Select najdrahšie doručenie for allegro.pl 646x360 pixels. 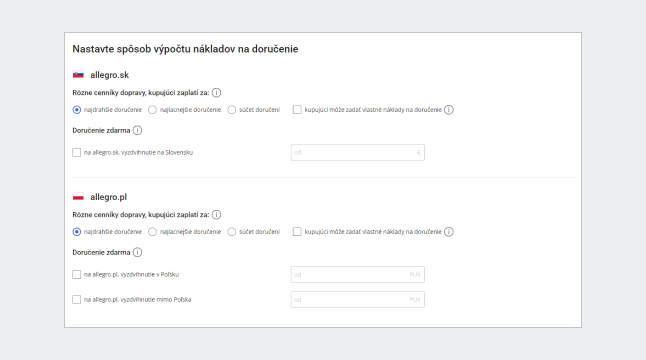point(77,232)
